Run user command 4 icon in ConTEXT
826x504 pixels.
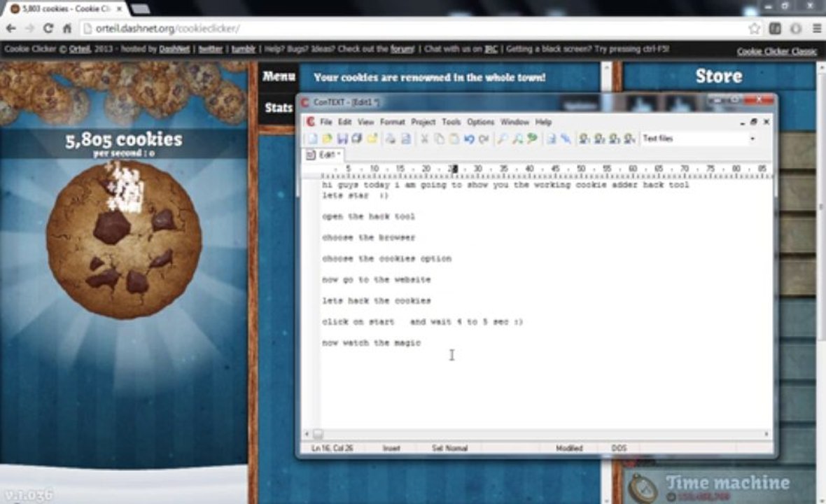629,139
